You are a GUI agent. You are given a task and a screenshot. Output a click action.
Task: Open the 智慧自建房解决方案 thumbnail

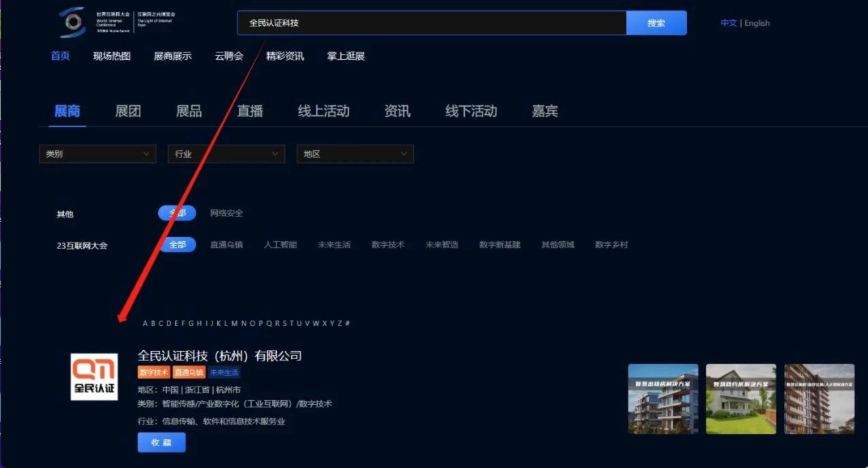[740, 399]
